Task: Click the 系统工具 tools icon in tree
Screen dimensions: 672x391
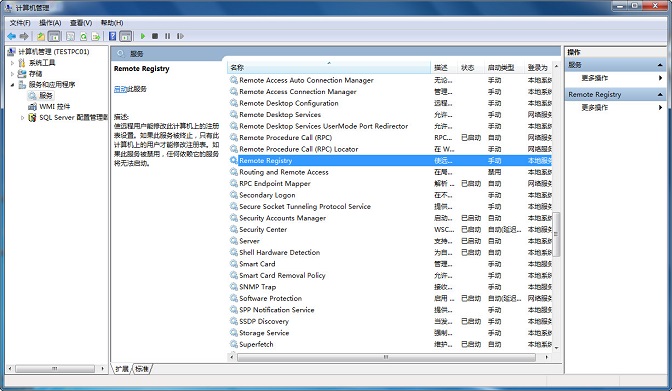Action: tap(22, 63)
